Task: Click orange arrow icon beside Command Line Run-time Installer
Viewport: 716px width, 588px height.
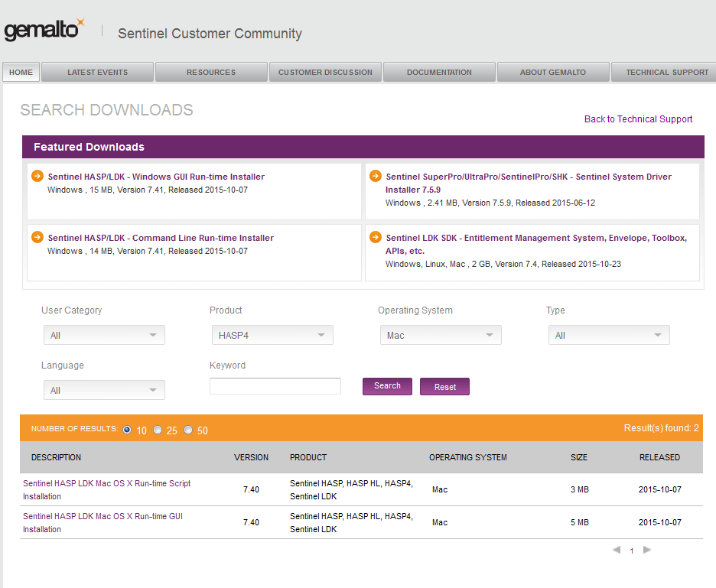Action: tap(37, 237)
